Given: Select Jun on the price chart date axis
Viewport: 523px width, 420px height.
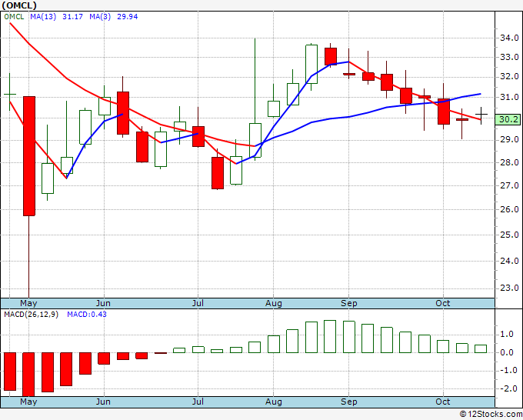Looking at the screenshot, I should 103,303.
